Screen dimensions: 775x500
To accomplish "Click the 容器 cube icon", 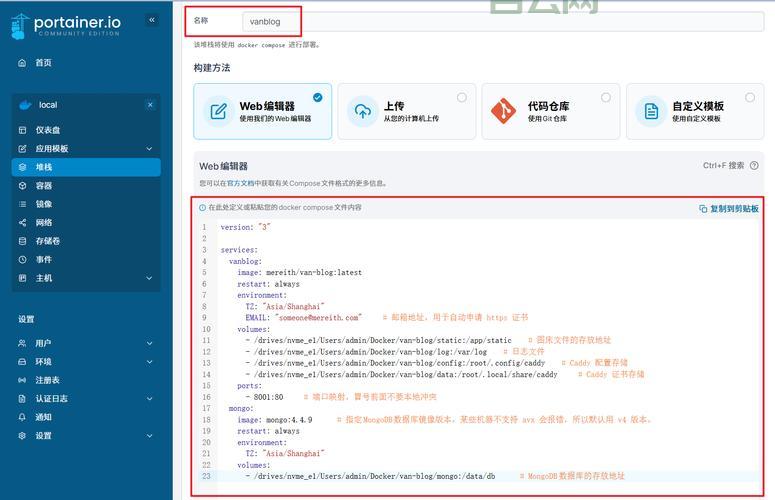I will click(22, 186).
